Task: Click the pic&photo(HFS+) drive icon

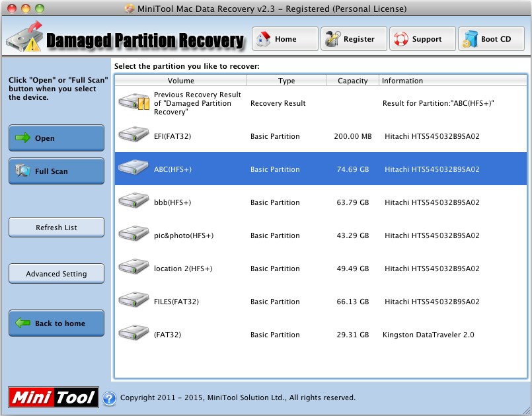Action: (x=133, y=233)
